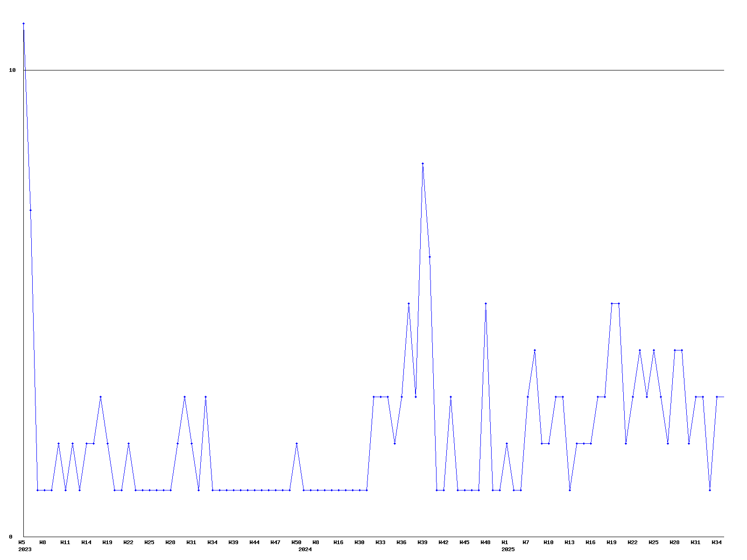The width and height of the screenshot is (747, 560).
Task: Click the W48 week label
Action: [486, 542]
